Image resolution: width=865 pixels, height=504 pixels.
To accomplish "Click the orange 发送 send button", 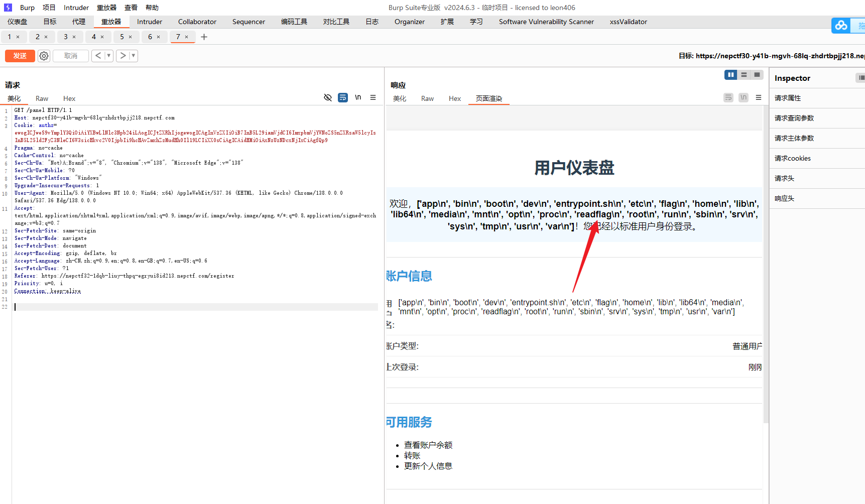I will tap(20, 56).
